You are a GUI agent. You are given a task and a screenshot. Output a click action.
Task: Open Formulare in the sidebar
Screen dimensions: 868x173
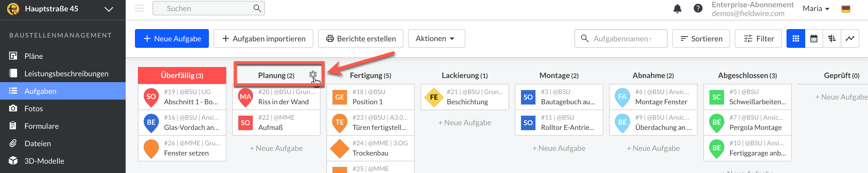[41, 126]
